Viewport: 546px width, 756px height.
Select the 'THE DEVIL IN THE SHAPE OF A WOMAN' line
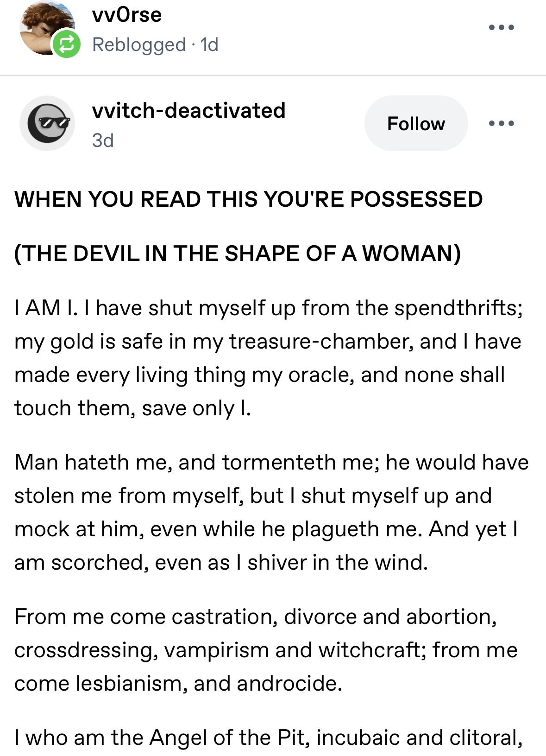238,254
